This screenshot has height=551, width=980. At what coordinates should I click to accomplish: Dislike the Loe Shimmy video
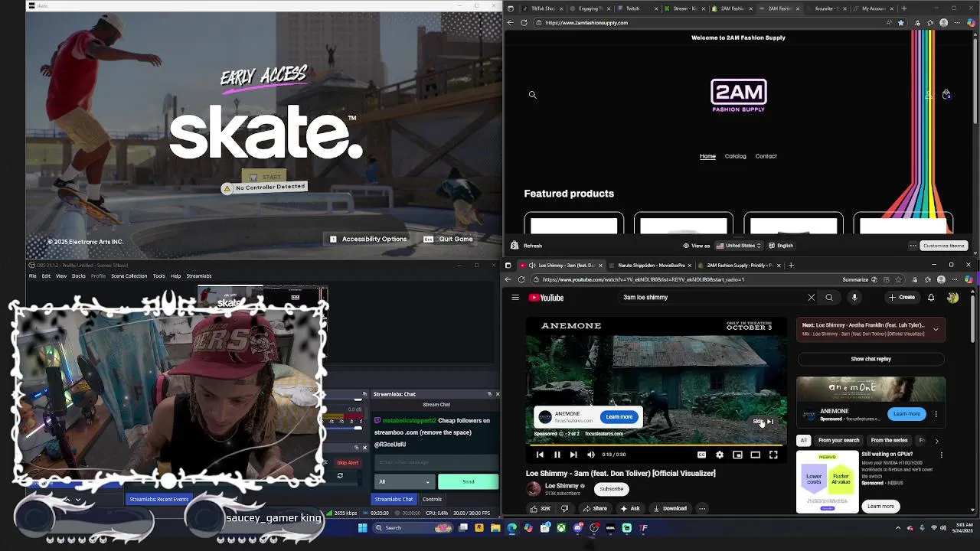tap(565, 508)
